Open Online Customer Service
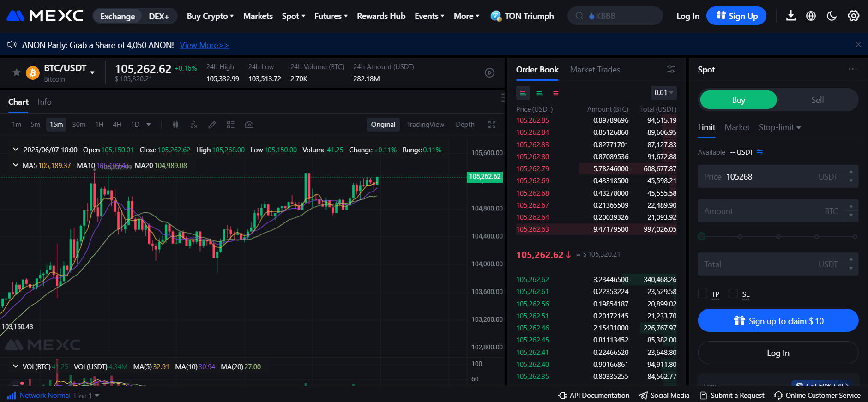This screenshot has width=868, height=402. (x=817, y=396)
